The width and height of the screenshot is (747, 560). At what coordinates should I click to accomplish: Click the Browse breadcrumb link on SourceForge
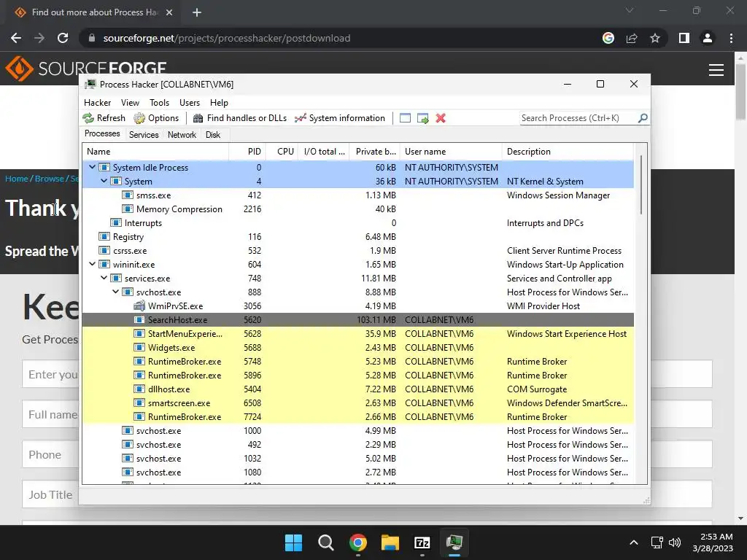(49, 179)
